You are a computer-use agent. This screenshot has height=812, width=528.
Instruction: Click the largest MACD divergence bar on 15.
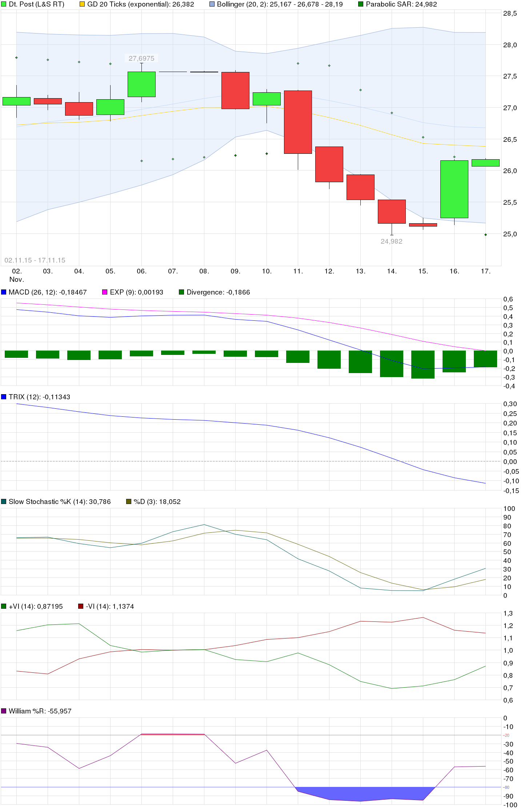pyautogui.click(x=423, y=364)
